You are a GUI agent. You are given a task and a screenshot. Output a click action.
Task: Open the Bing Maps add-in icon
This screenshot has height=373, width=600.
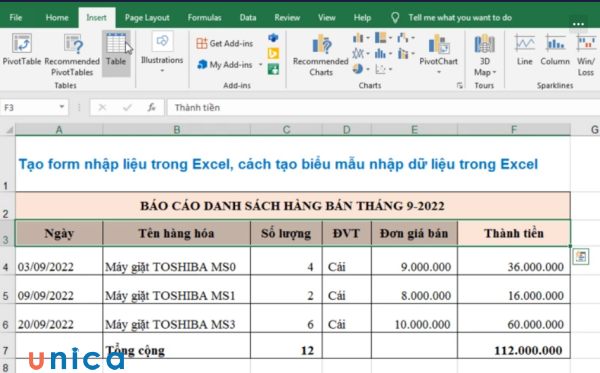click(273, 54)
